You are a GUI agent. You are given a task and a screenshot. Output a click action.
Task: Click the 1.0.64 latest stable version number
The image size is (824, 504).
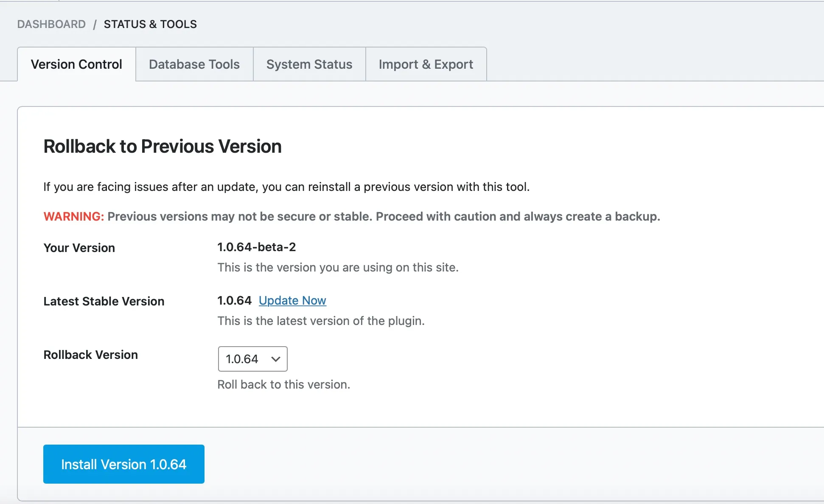235,300
